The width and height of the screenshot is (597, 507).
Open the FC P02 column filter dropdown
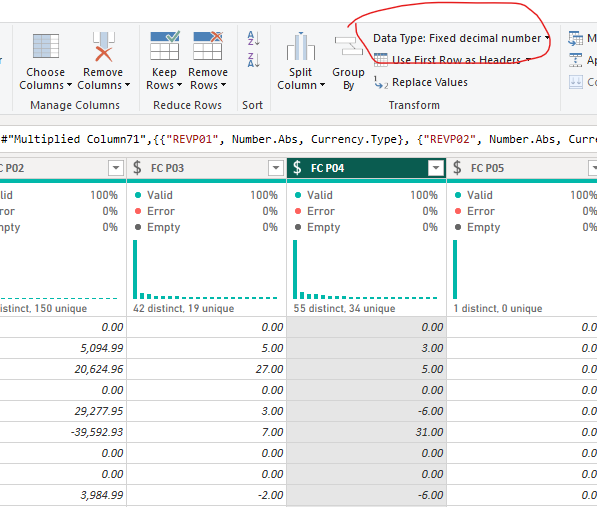(116, 168)
